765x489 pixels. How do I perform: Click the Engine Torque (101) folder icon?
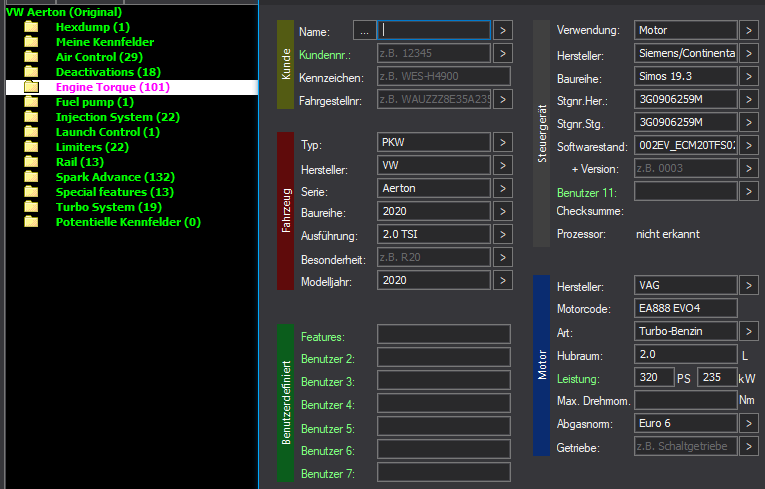pyautogui.click(x=31, y=87)
